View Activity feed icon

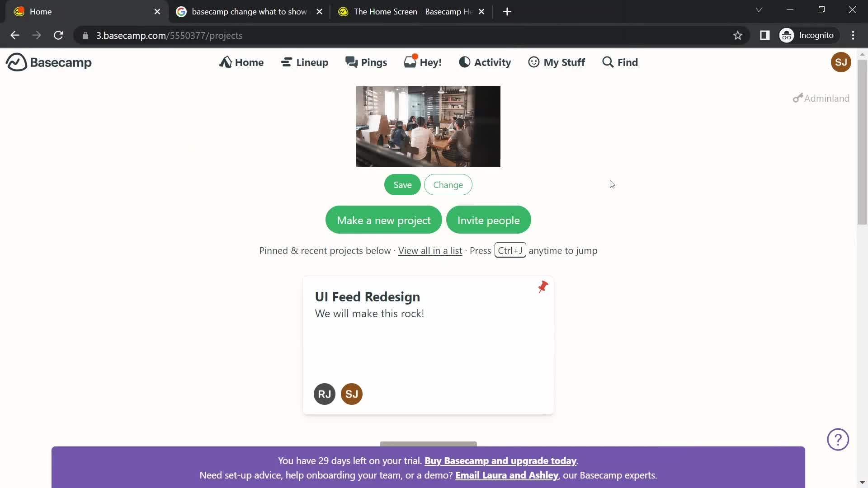(x=464, y=62)
